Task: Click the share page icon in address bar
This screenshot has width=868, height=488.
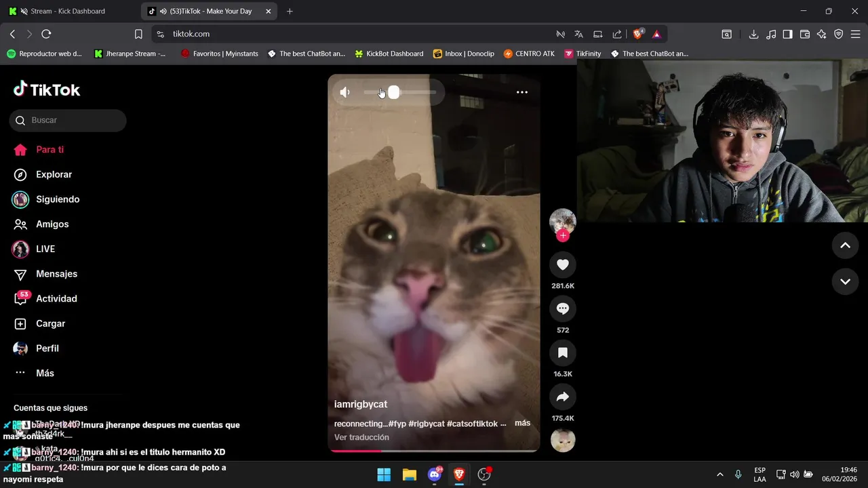Action: 617,34
